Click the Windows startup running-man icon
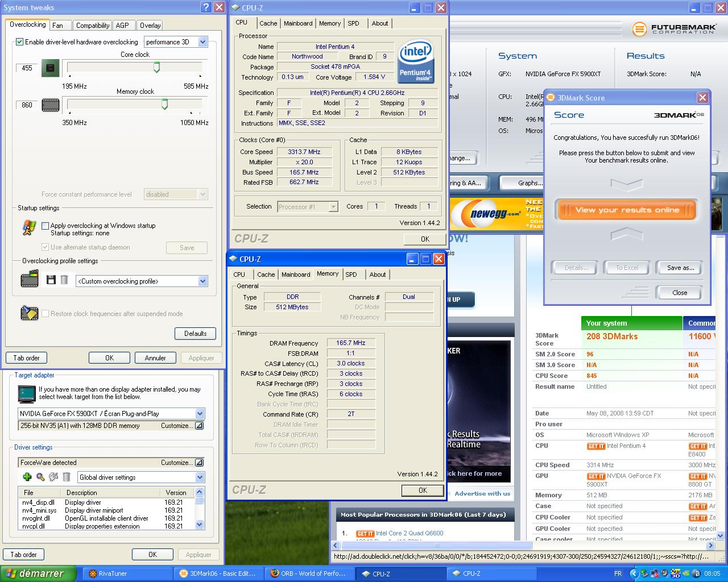The height and width of the screenshot is (582, 728). coord(29,228)
